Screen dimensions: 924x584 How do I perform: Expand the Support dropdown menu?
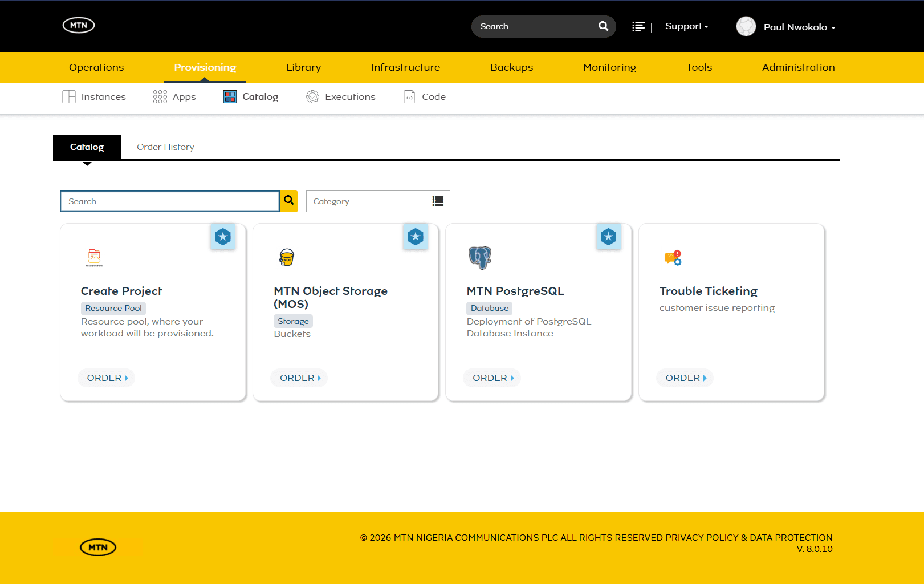pos(687,26)
